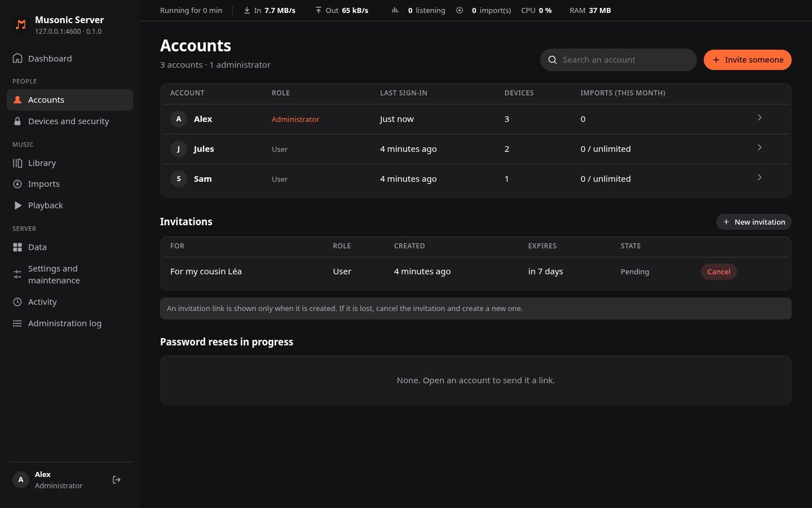Create a New invitation
The height and width of the screenshot is (508, 812).
[754, 222]
